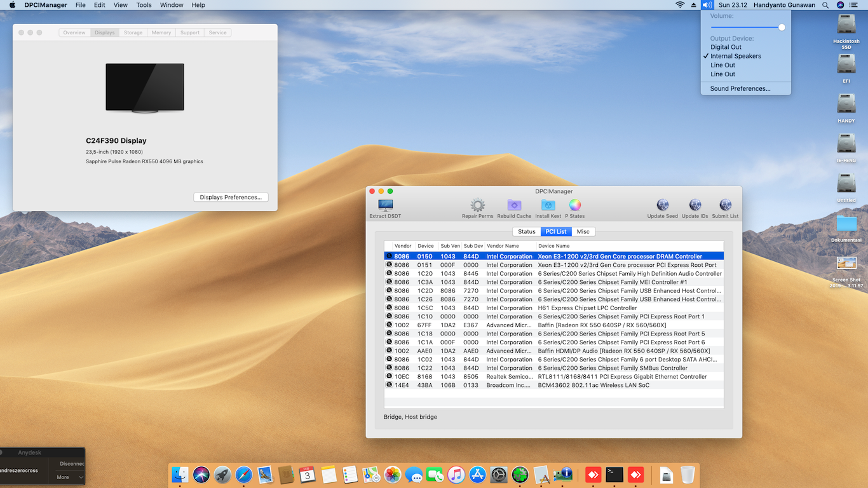
Task: Sort PCI list by Sub Ven column
Action: click(450, 246)
